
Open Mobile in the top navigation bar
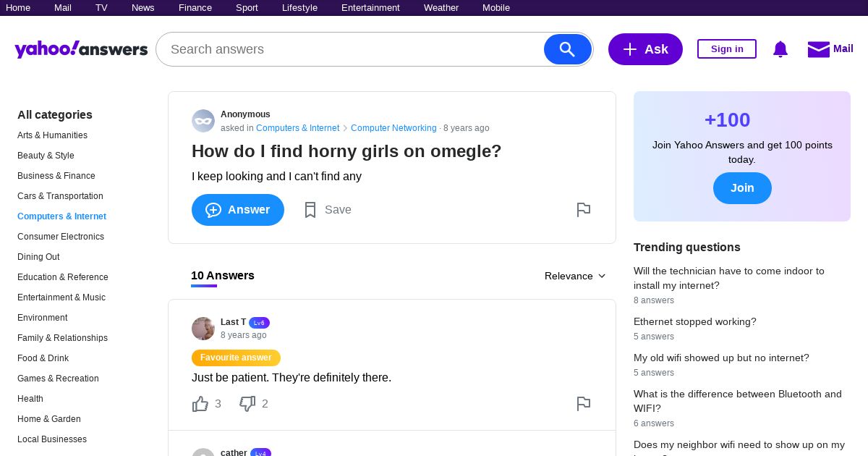tap(496, 8)
